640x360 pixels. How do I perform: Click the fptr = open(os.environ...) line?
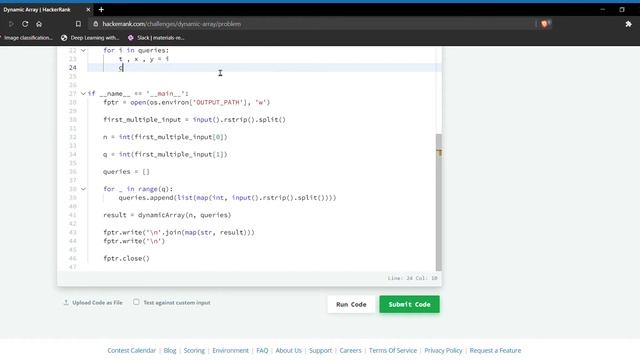pyautogui.click(x=187, y=102)
